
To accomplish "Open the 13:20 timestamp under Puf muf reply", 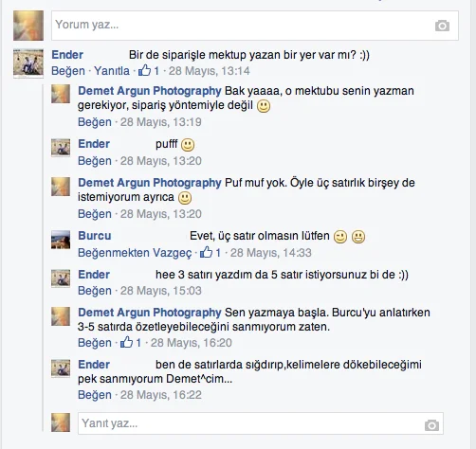I will pyautogui.click(x=161, y=214).
